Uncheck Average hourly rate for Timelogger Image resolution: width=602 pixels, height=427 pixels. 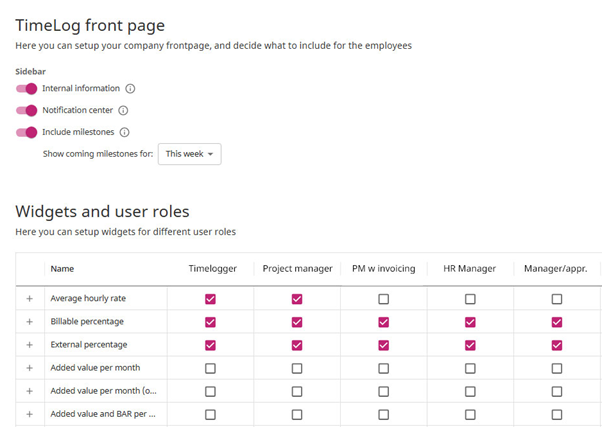coord(210,299)
